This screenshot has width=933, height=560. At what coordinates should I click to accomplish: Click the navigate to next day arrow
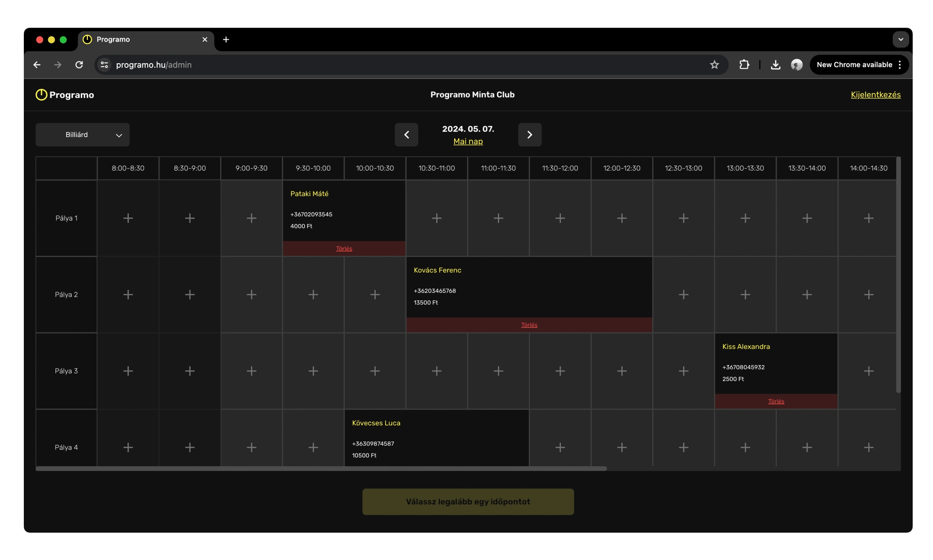click(530, 135)
